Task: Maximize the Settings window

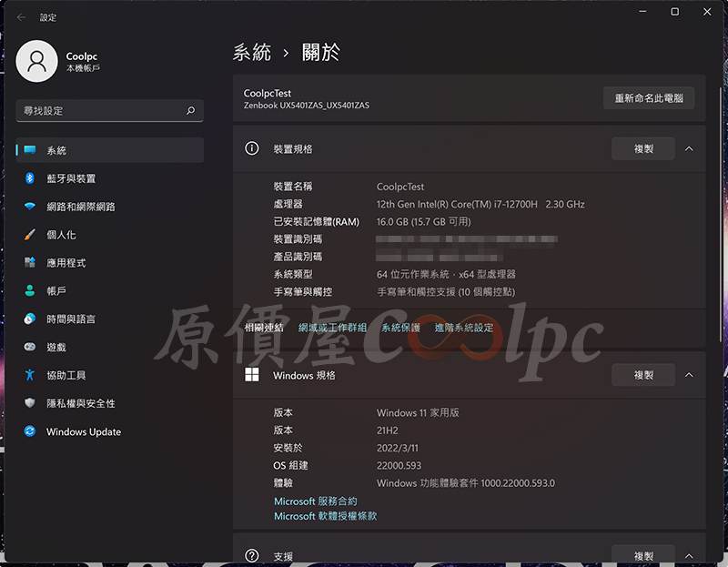Action: click(x=674, y=11)
